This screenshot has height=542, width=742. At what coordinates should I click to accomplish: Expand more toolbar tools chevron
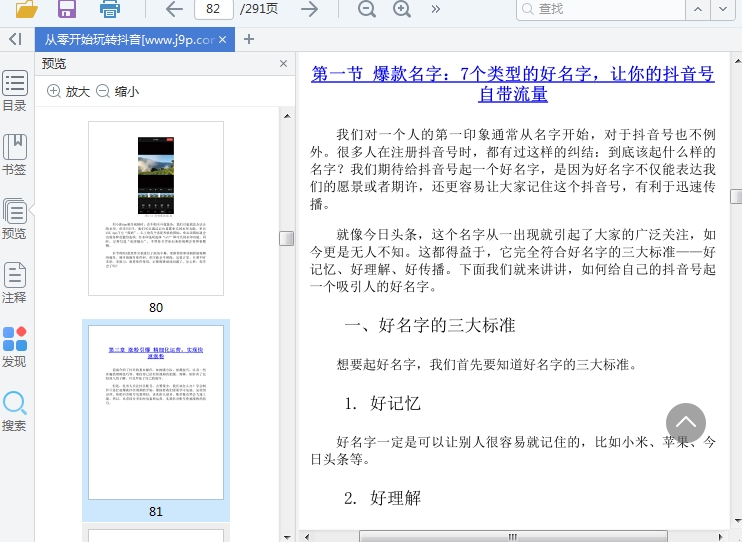436,10
